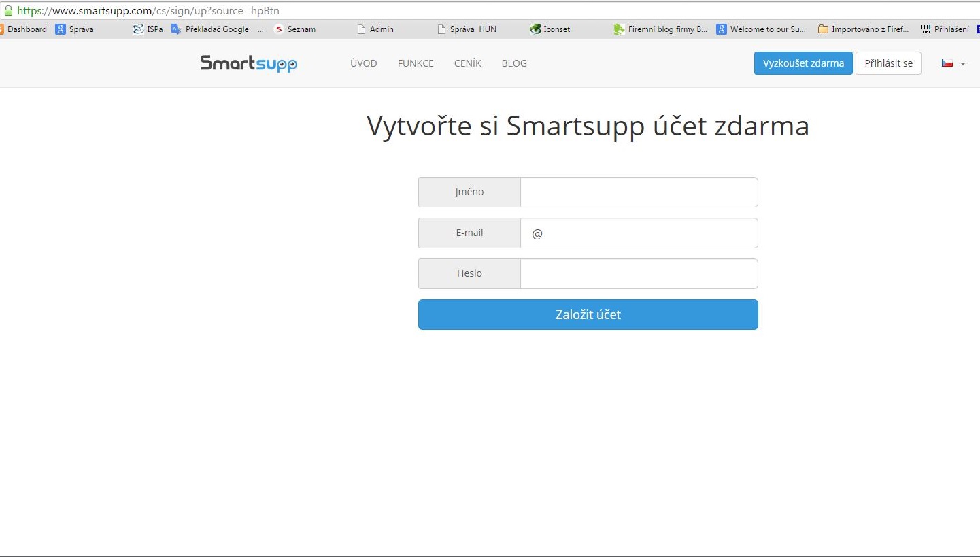Screen dimensions: 980x557
Task: Open the FUNKCE menu item
Action: click(416, 63)
